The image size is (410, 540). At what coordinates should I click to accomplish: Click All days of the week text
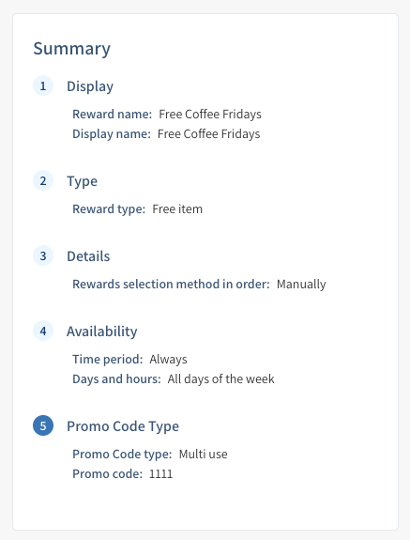(221, 379)
